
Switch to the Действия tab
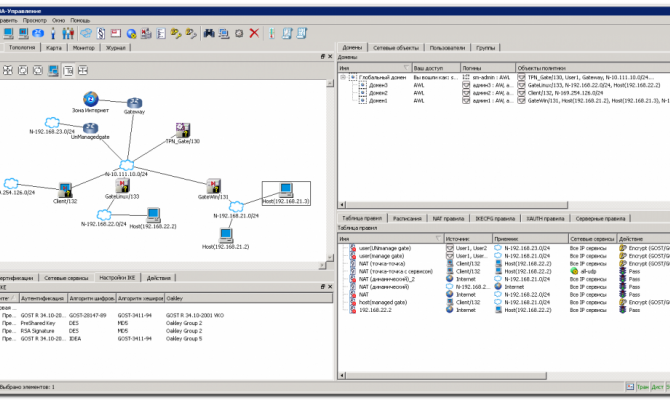tap(159, 278)
